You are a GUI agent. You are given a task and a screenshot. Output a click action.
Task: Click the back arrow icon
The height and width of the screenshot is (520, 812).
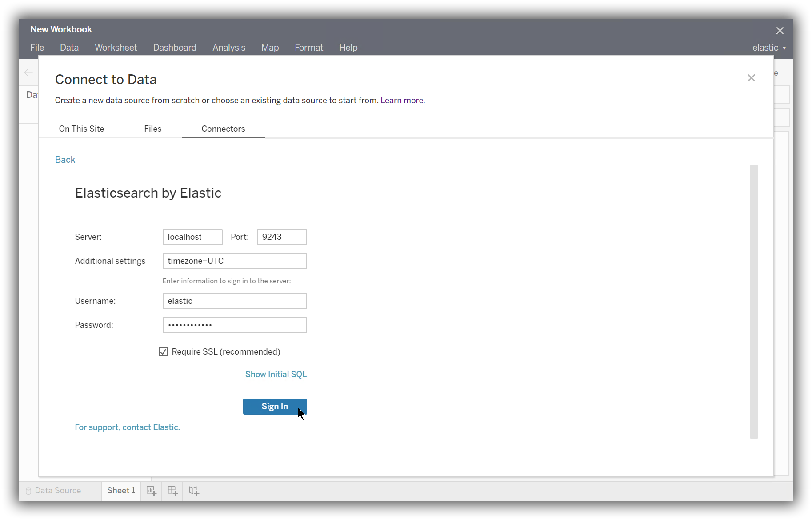(x=28, y=73)
